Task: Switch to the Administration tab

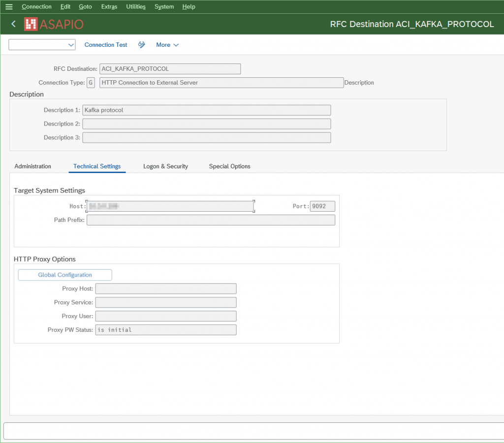Action: [x=32, y=166]
